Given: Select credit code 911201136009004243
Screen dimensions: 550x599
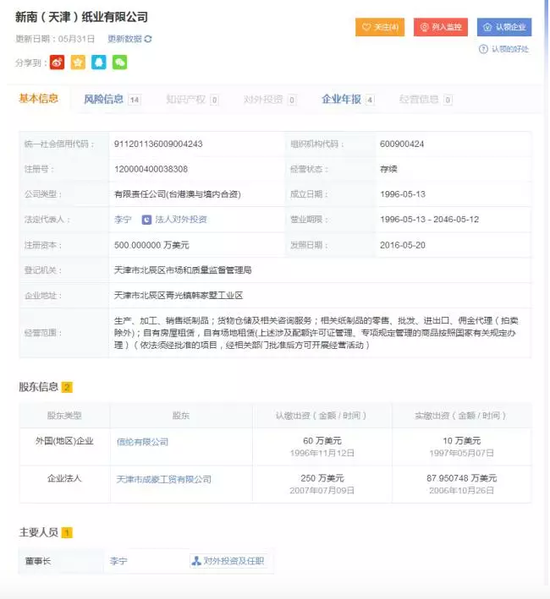Looking at the screenshot, I should (158, 144).
